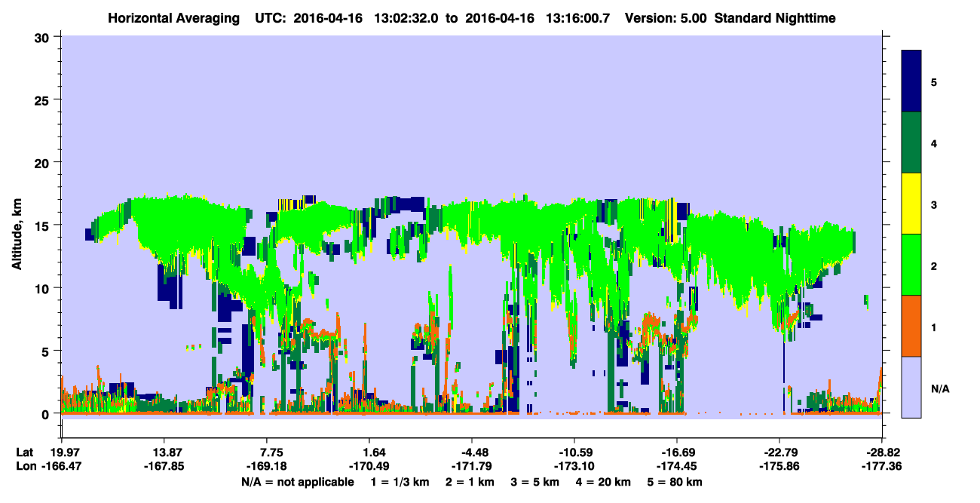Screen dimensions: 980x503
Task: Click latitude value -10.59
Action: (574, 452)
